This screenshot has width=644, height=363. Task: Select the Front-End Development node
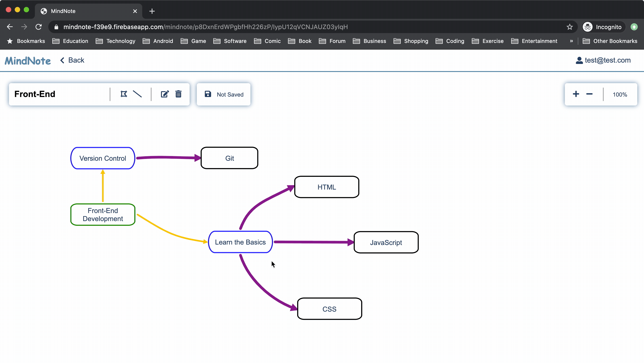click(103, 215)
